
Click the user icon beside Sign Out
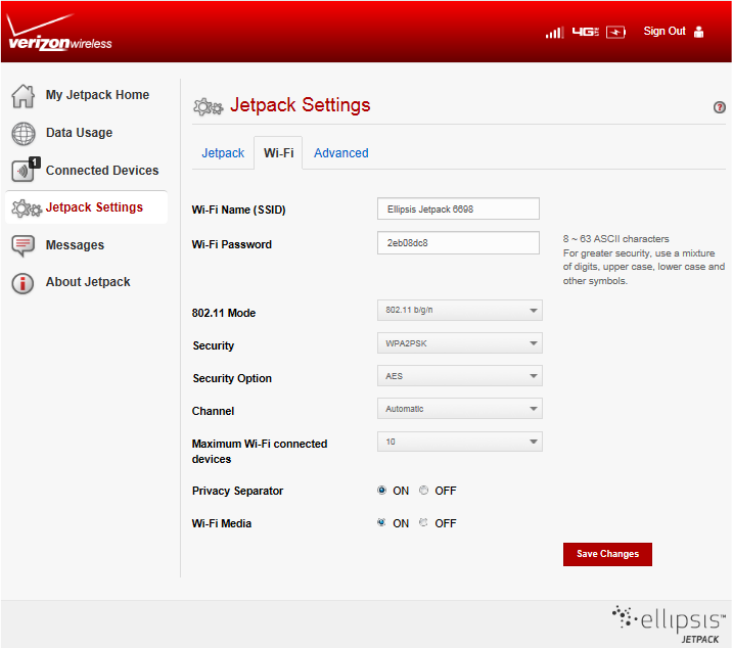(x=698, y=32)
